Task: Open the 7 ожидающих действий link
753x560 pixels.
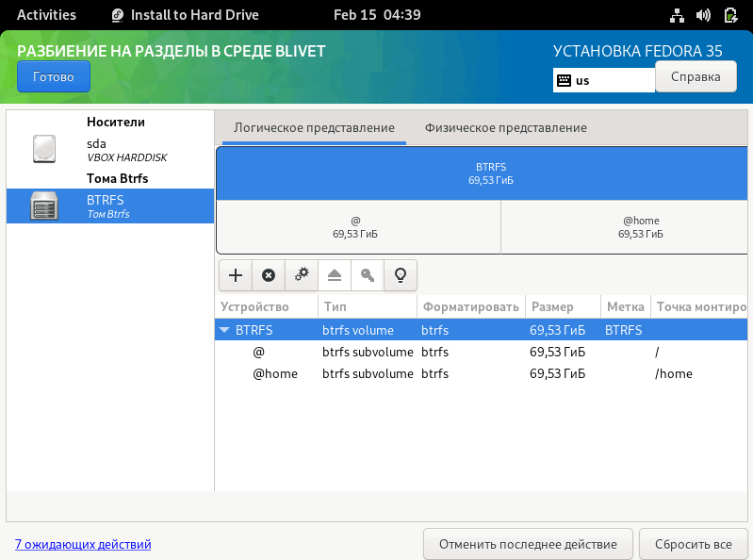Action: click(x=83, y=544)
